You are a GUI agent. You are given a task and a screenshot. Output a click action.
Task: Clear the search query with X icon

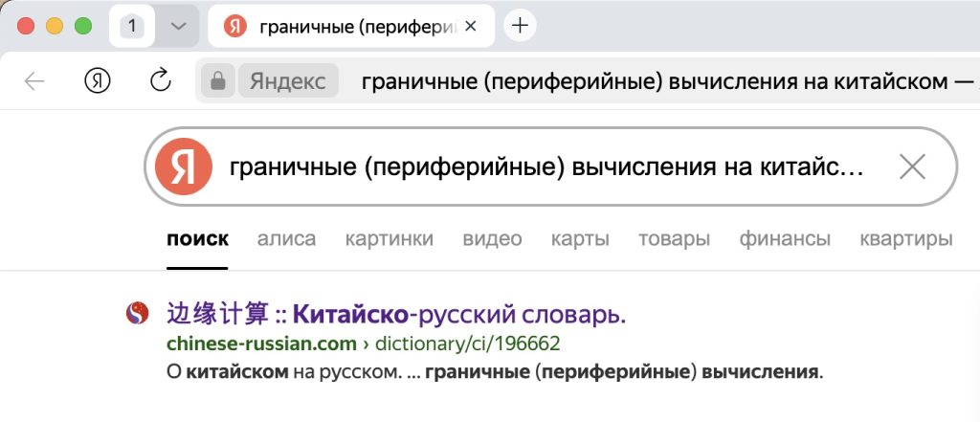[912, 167]
